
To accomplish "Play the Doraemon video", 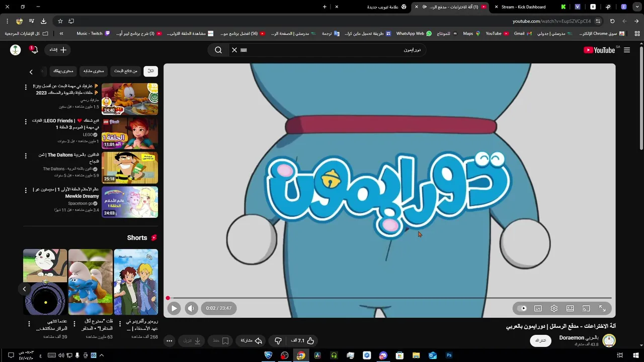I will point(174,308).
